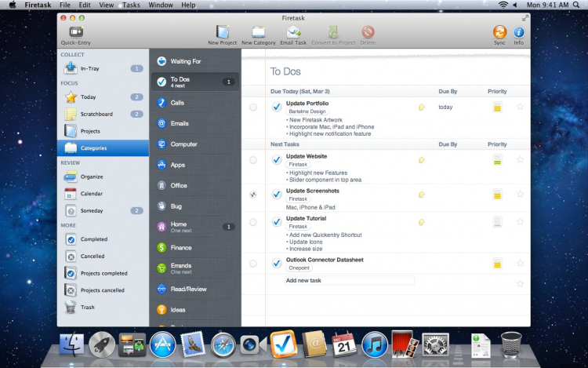Open the File menu
588x368 pixels.
coord(65,5)
